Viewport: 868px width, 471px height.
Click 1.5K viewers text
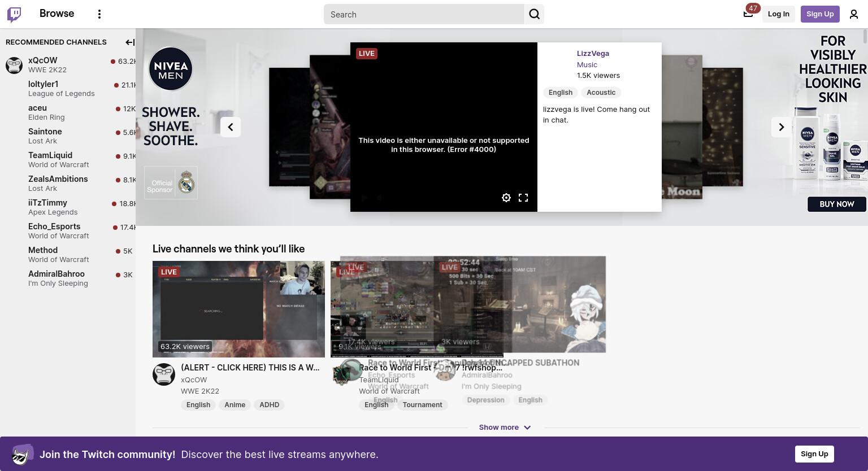point(598,76)
